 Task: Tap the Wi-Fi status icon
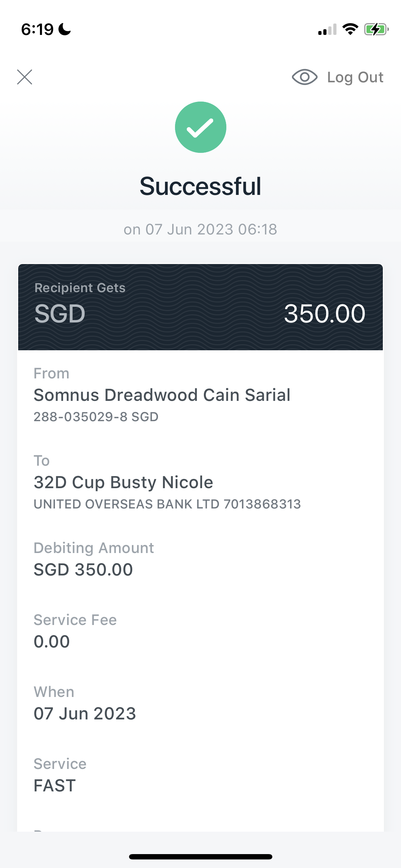point(350,29)
